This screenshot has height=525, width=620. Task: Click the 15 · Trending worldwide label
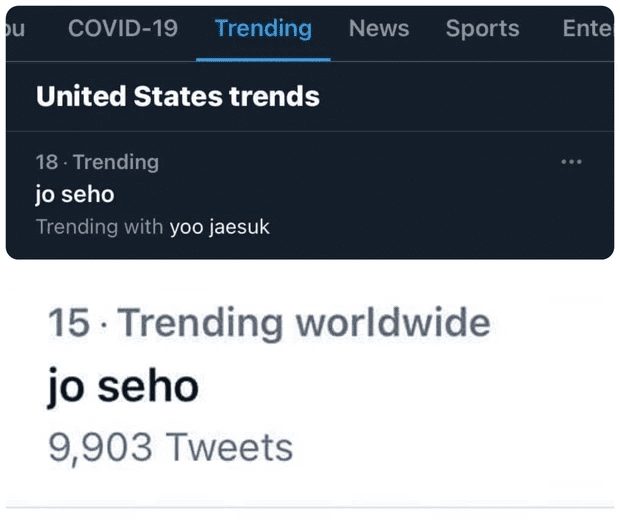click(269, 323)
